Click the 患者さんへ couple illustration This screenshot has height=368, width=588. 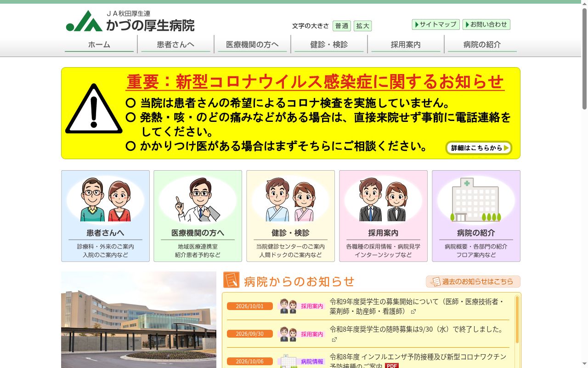106,199
